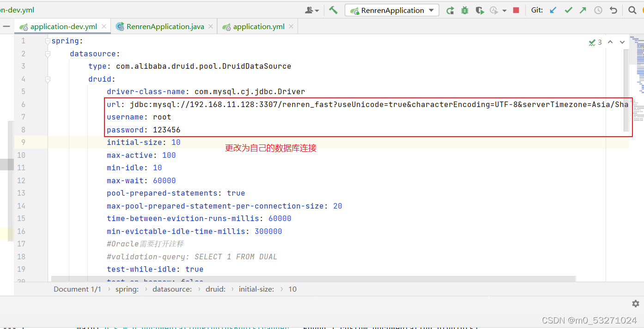Close the RenrenApplication.java tab
The height and width of the screenshot is (329, 644).
pyautogui.click(x=211, y=26)
